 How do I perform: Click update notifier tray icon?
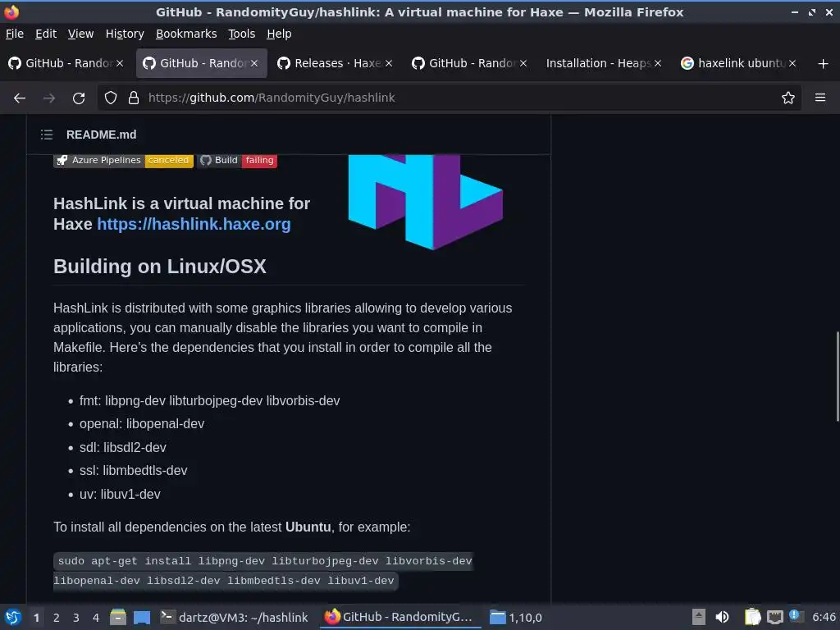click(x=796, y=616)
